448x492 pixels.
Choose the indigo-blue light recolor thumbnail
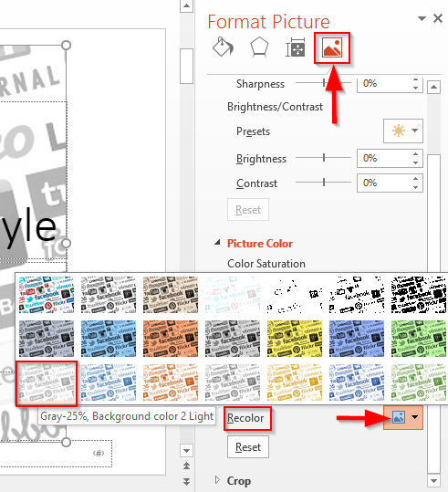[x=357, y=382]
